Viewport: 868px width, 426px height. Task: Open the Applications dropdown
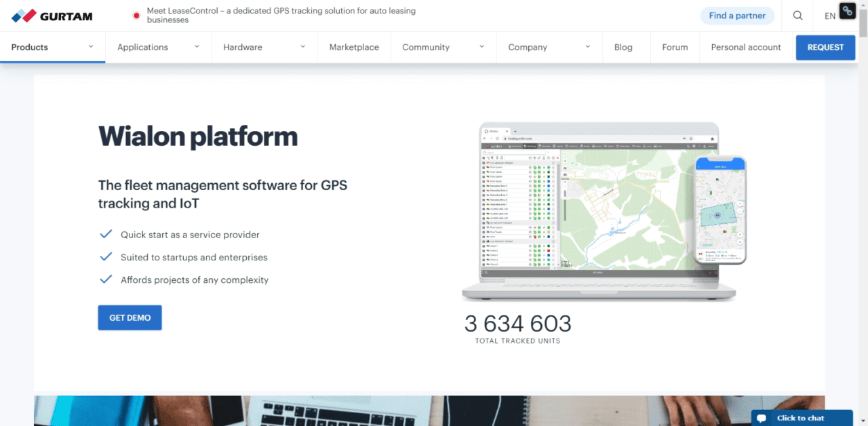pos(142,47)
